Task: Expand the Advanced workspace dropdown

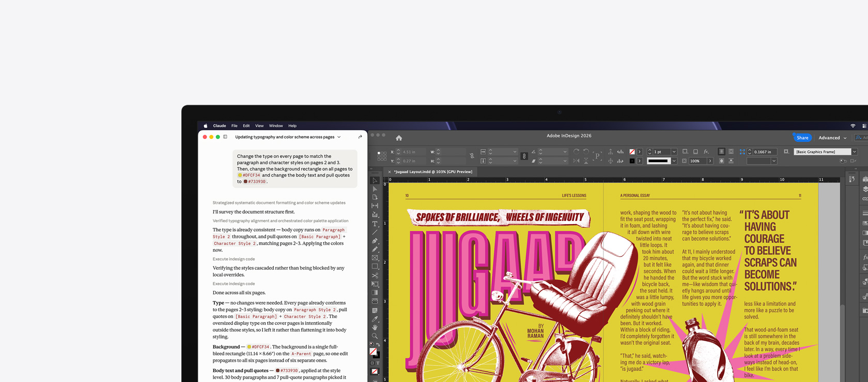Action: (x=832, y=138)
